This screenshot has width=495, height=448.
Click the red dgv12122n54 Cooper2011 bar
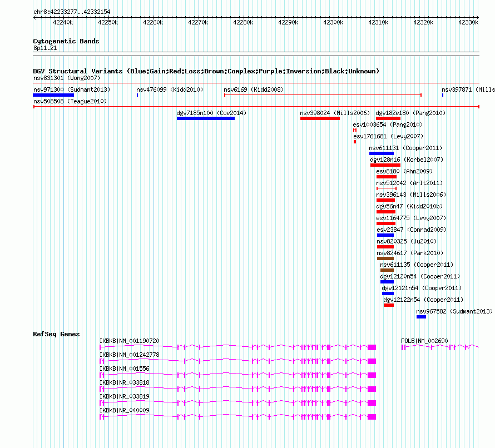point(389,305)
